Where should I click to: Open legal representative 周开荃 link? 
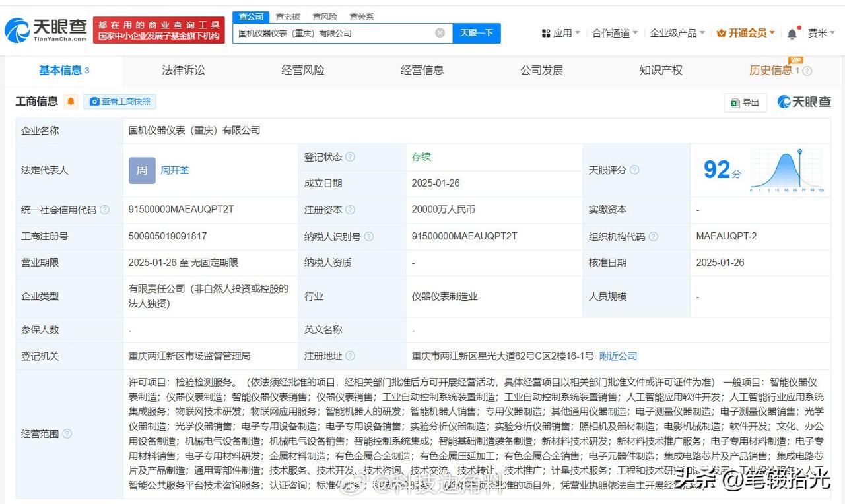(175, 170)
